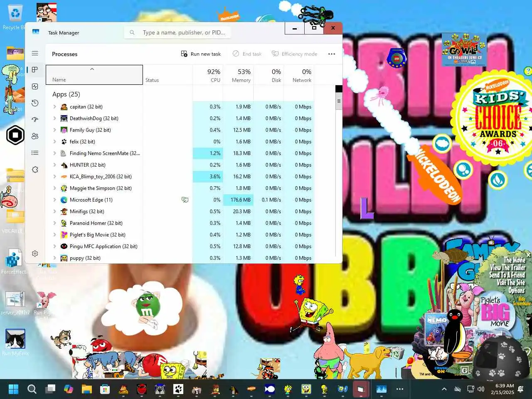Expand the Minifigs (32 bit) process
532x399 pixels.
(54, 212)
